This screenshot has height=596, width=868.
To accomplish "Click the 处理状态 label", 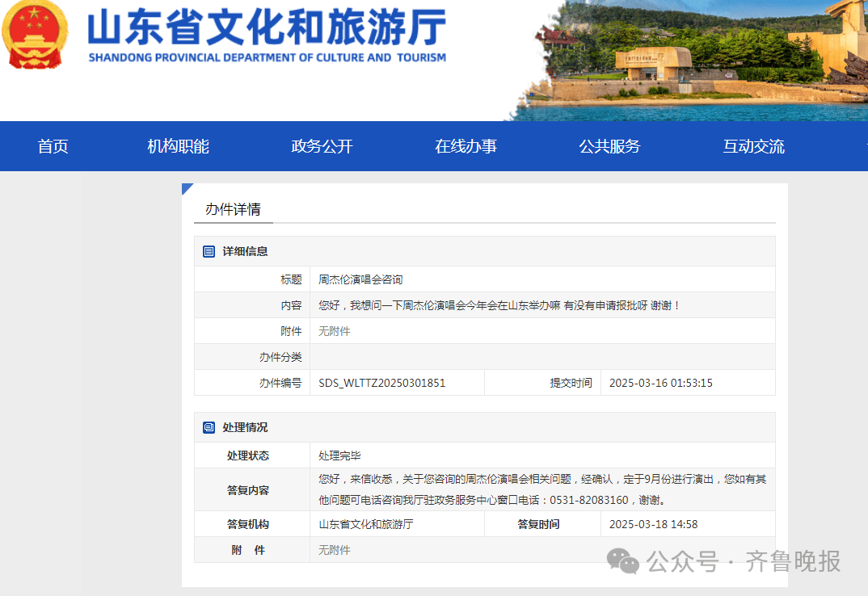I will click(x=248, y=455).
